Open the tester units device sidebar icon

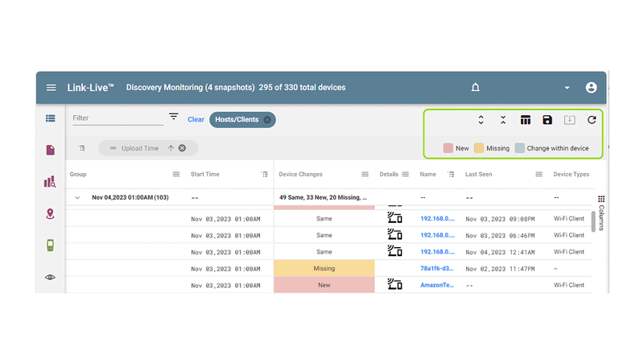pos(50,245)
